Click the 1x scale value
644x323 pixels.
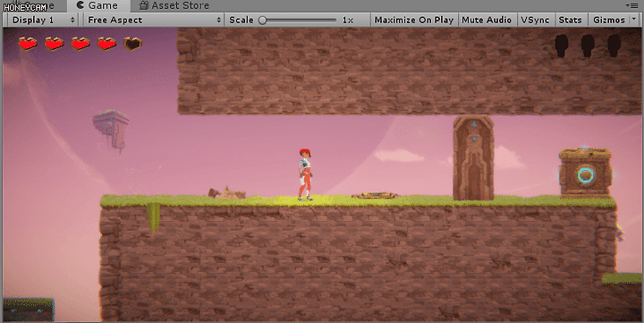[348, 21]
